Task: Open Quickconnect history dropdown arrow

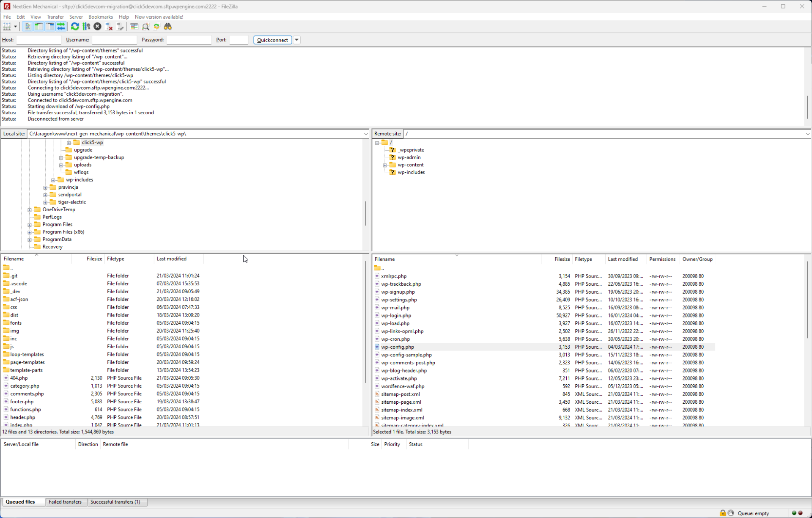Action: pos(297,40)
